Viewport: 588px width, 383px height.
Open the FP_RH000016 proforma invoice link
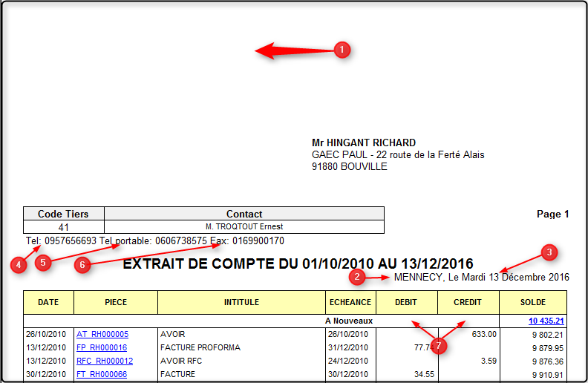tap(102, 347)
